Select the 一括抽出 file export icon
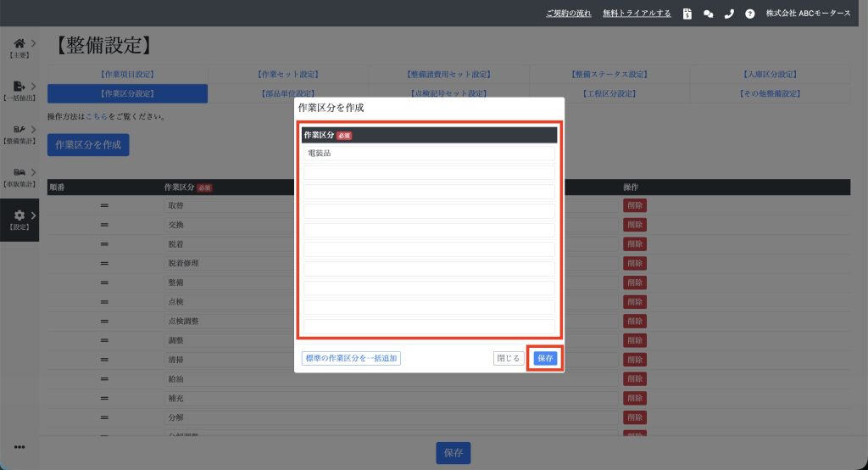The image size is (868, 470). click(x=19, y=86)
